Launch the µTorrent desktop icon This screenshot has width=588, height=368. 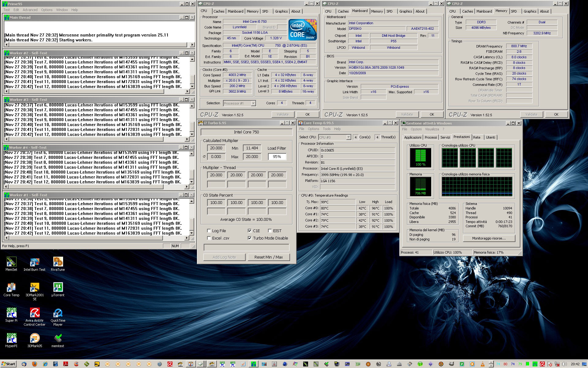click(x=58, y=288)
